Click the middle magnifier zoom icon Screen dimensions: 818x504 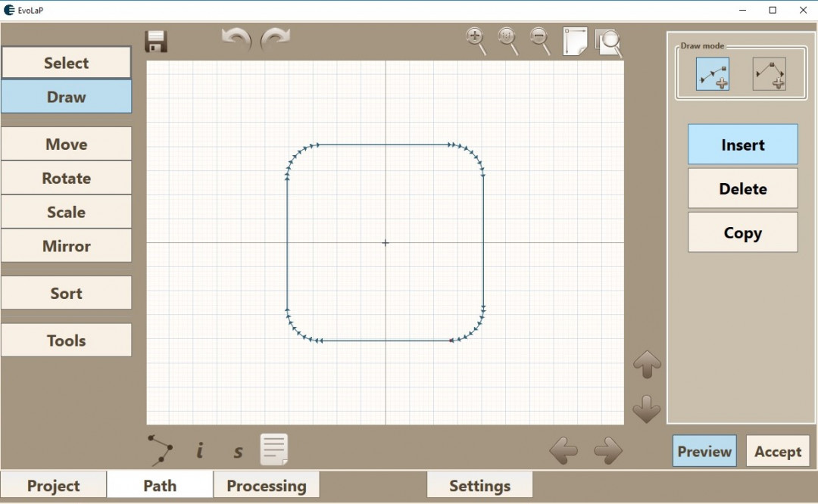[x=507, y=40]
